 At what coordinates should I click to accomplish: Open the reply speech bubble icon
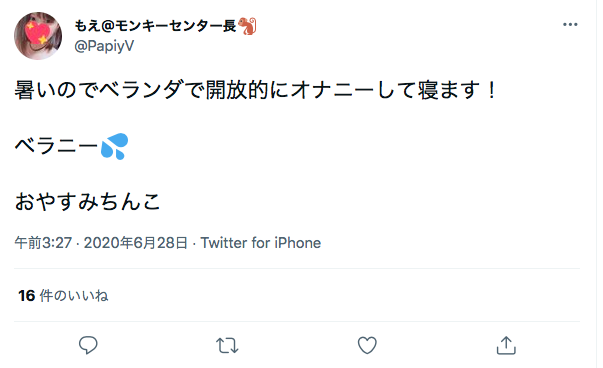[88, 345]
